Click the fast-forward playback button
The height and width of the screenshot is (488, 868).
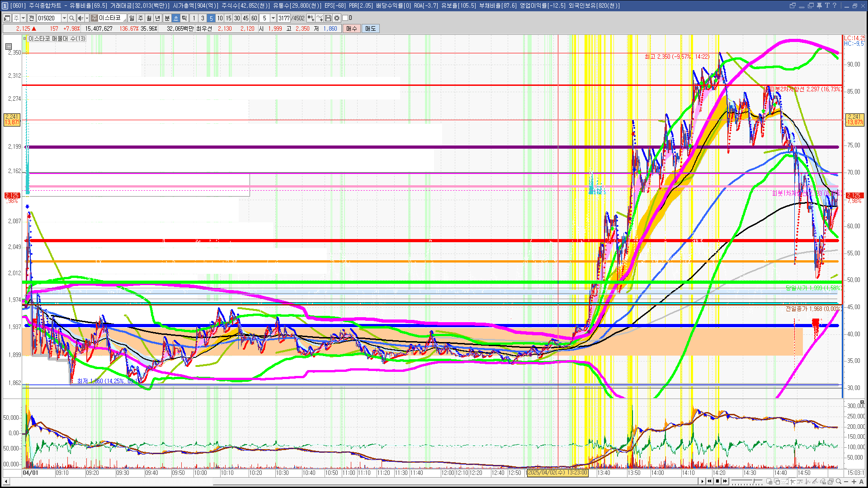(725, 481)
